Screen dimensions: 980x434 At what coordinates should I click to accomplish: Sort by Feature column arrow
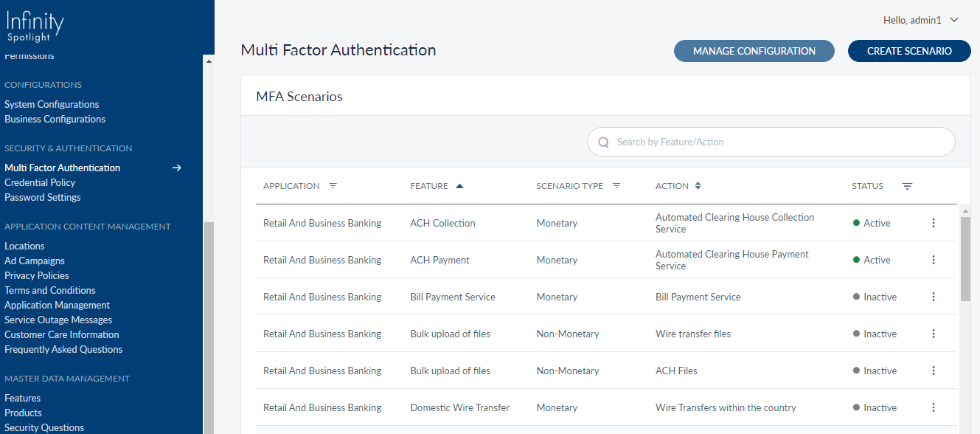click(x=459, y=186)
